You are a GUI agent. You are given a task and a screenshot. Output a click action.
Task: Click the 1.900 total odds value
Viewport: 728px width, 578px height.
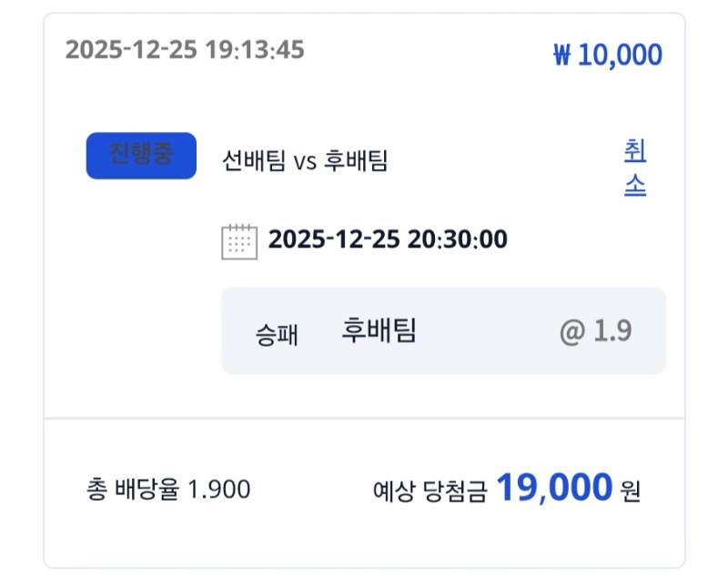click(218, 490)
